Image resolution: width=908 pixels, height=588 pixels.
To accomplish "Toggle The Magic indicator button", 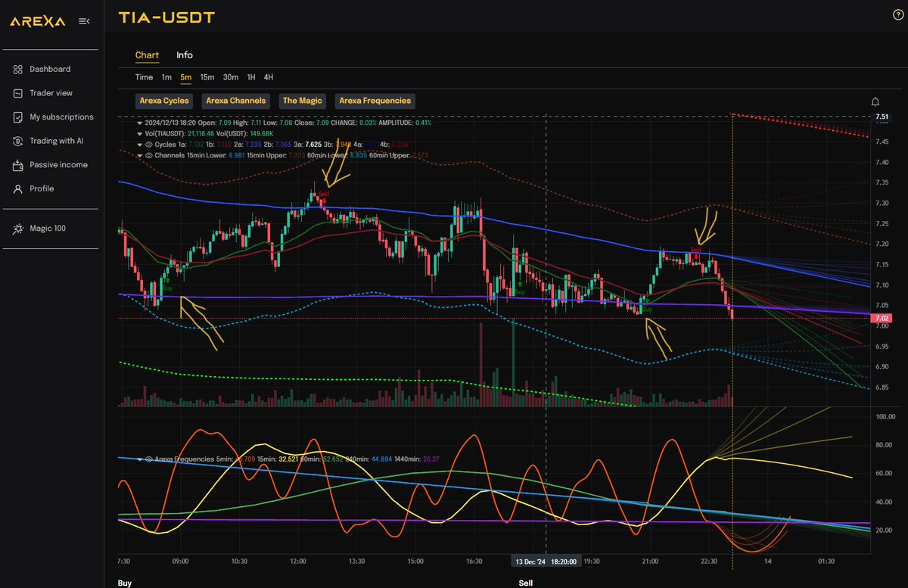I will 302,101.
